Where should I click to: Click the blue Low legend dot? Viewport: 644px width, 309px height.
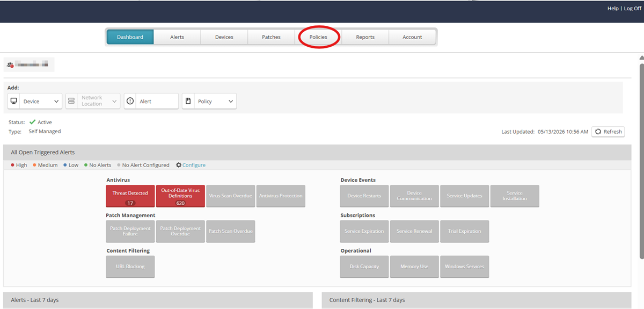tap(65, 165)
